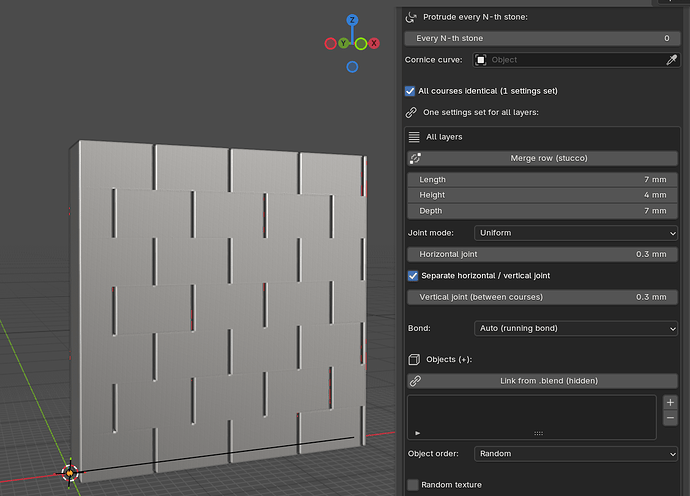This screenshot has height=496, width=690.
Task: Click the Height 4 mm field
Action: point(543,195)
